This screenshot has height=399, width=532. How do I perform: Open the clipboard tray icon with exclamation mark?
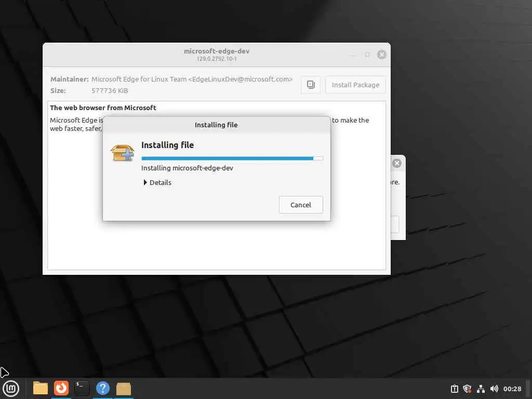click(454, 389)
